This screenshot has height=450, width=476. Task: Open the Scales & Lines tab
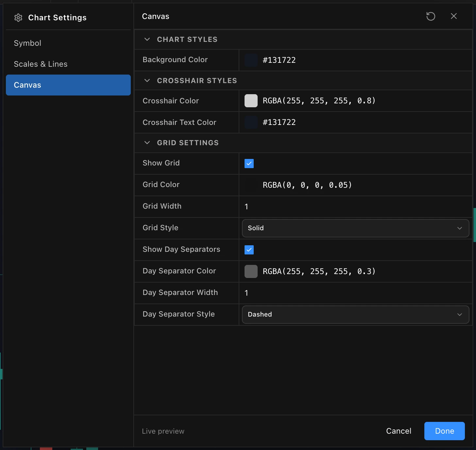68,64
